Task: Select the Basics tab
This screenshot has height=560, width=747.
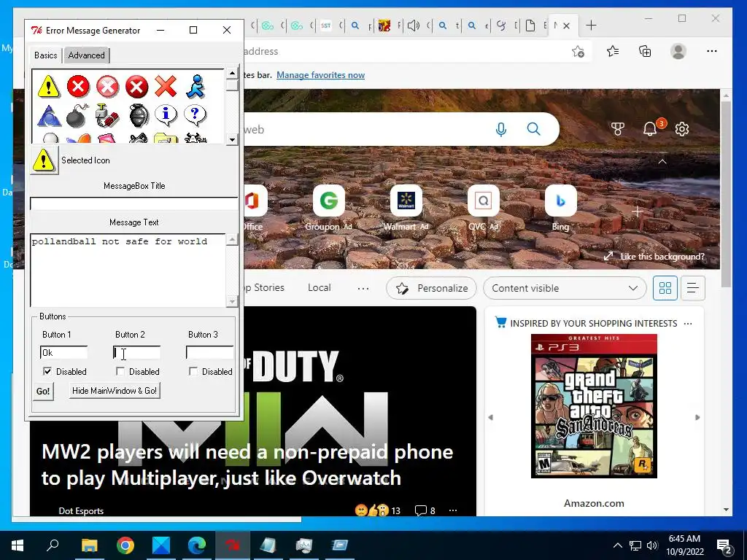Action: click(46, 55)
